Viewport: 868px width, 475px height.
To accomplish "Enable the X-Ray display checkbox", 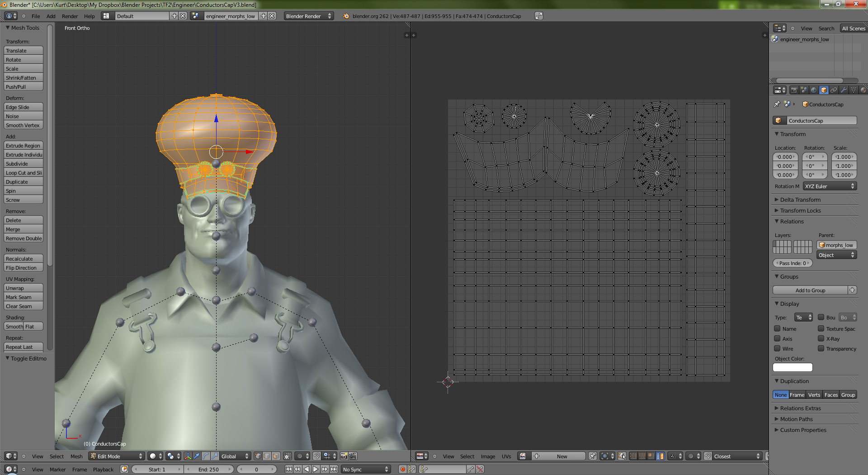I will (x=821, y=338).
